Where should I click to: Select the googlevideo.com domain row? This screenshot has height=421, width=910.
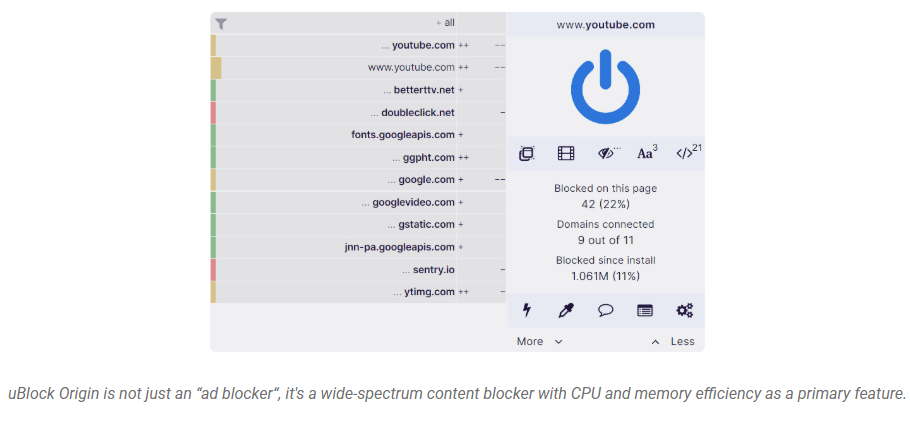(x=407, y=202)
